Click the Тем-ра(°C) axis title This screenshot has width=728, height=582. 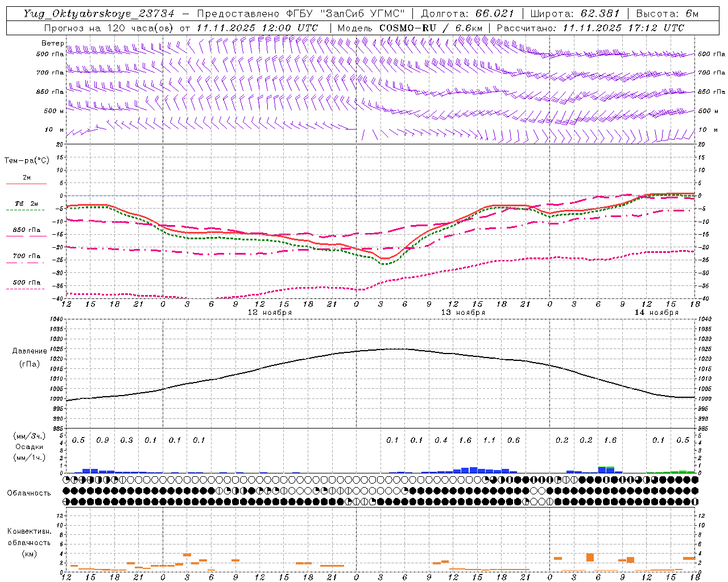(27, 161)
